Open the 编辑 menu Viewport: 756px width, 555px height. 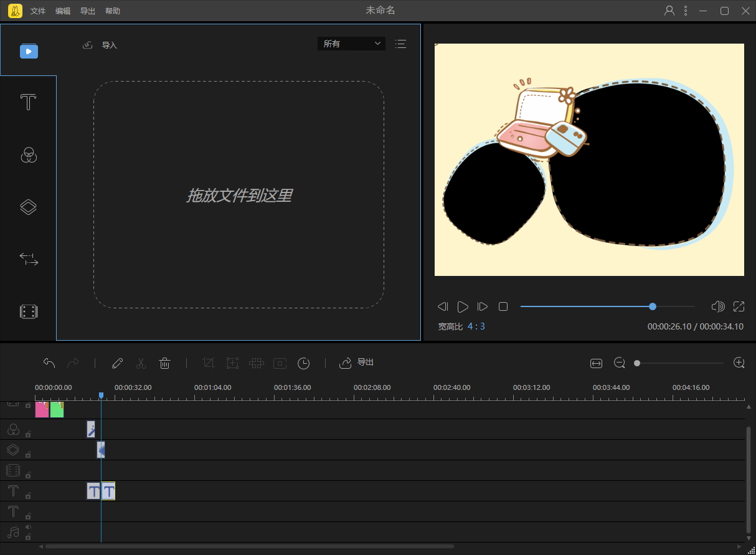pos(63,11)
